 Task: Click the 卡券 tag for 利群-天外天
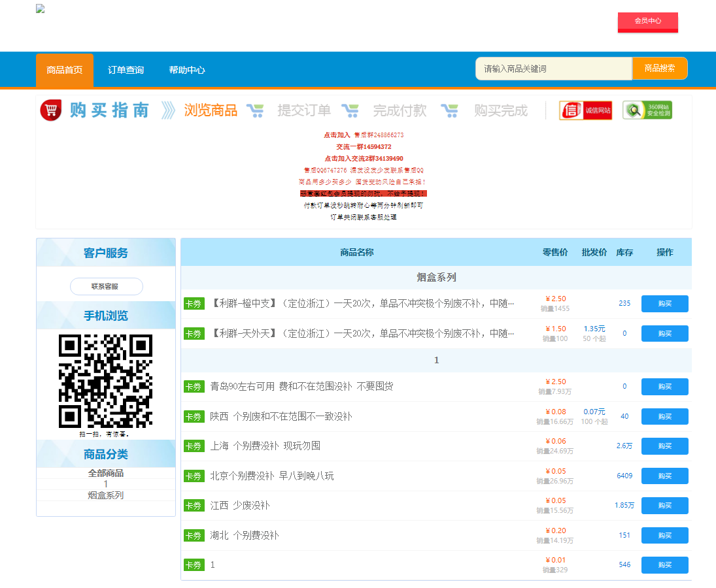pos(194,334)
